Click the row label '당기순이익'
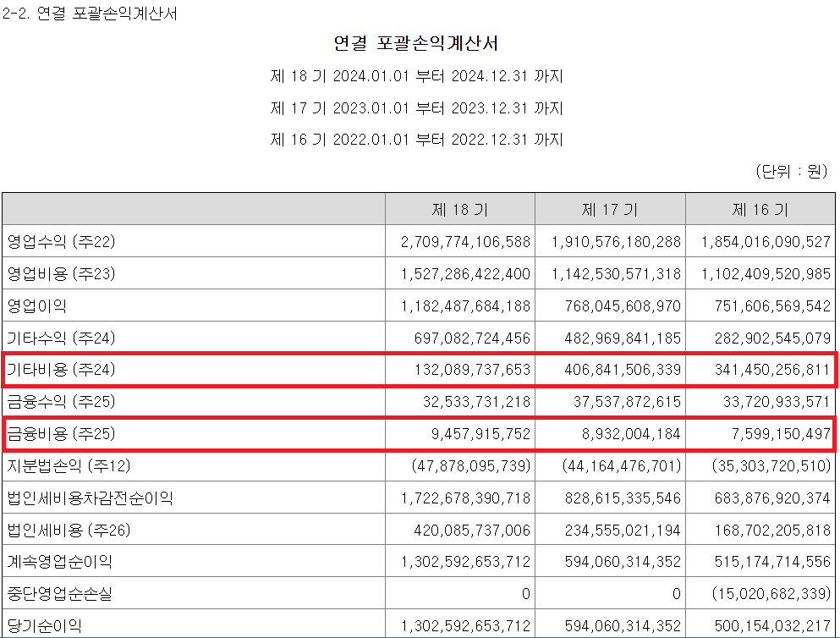The height and width of the screenshot is (638, 840). tap(45, 625)
